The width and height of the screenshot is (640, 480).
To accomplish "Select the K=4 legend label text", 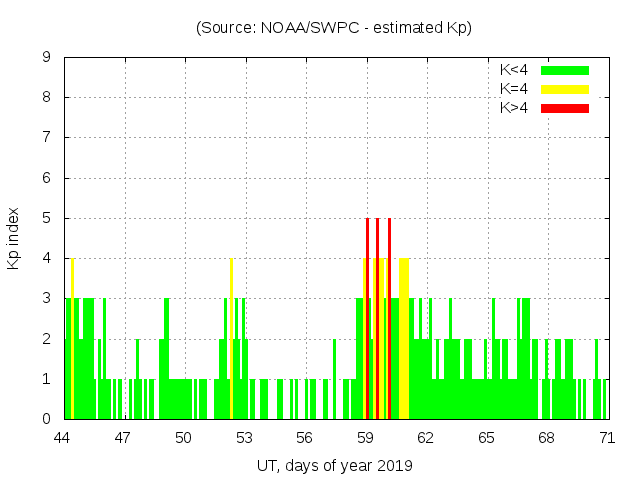I will point(514,89).
